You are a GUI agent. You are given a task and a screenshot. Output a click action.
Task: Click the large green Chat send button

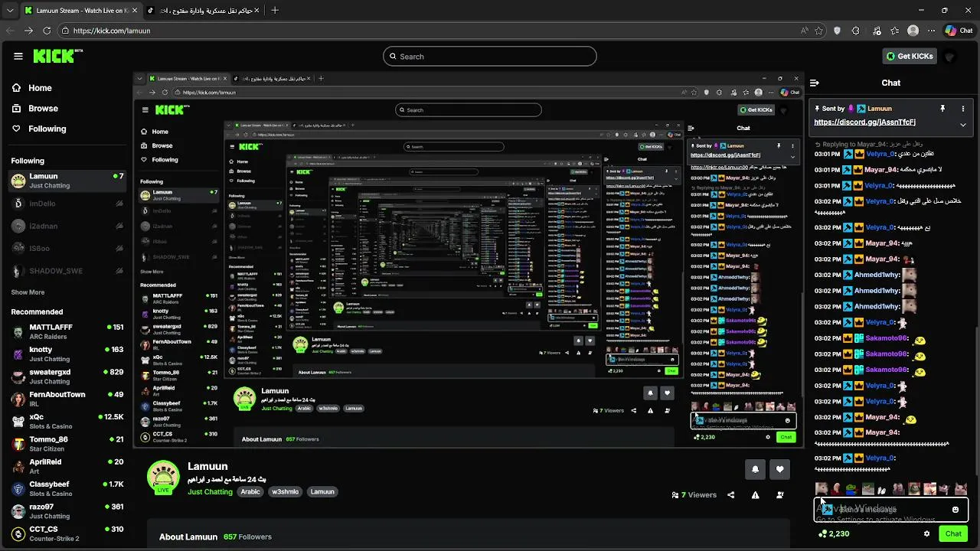pos(953,533)
